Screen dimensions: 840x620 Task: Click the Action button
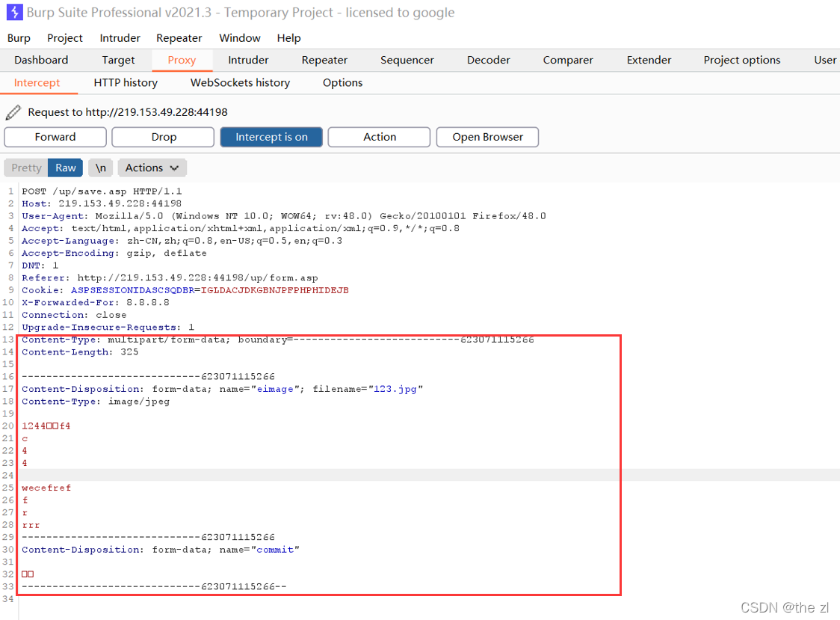click(380, 137)
